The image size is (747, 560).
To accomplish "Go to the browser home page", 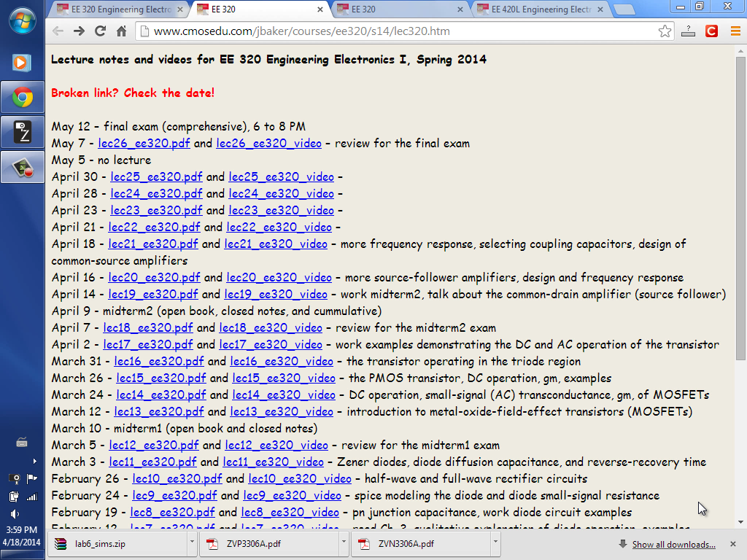I will (x=122, y=31).
